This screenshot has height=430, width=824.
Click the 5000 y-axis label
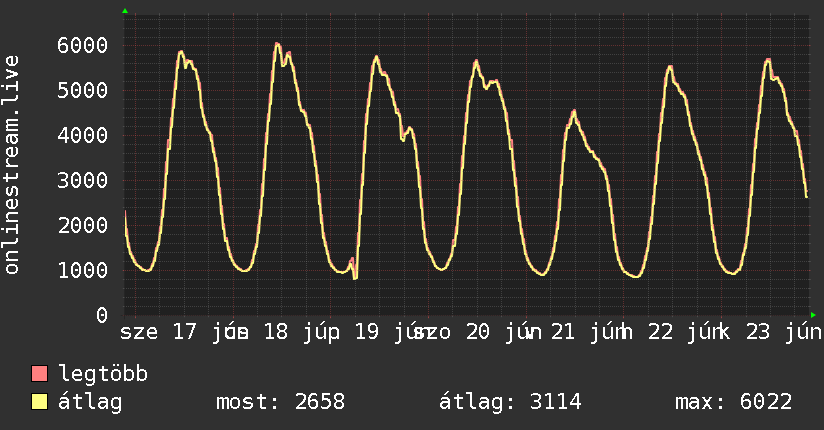click(83, 90)
